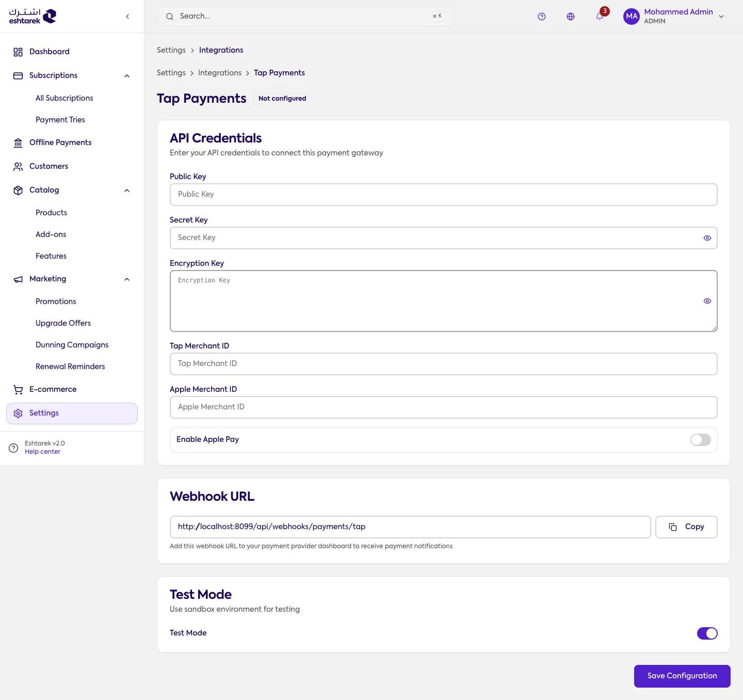Click the Catalog box icon
This screenshot has height=700, width=743.
click(x=18, y=190)
